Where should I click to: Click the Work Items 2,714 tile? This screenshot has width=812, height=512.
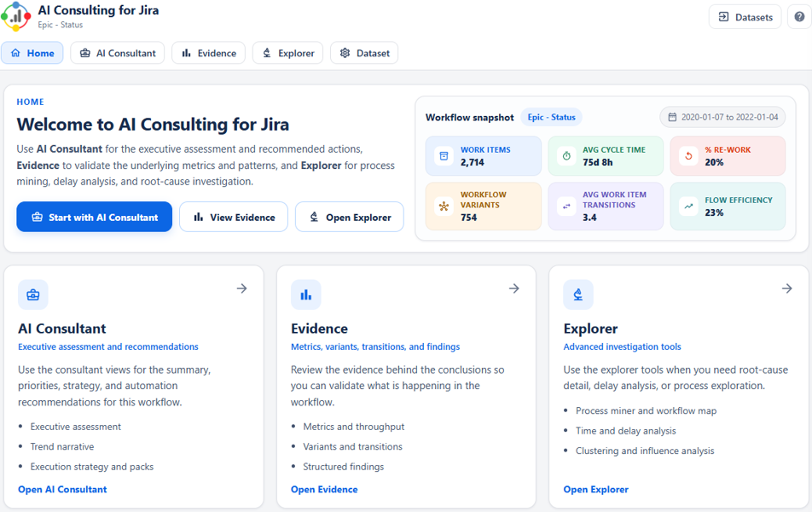click(484, 156)
